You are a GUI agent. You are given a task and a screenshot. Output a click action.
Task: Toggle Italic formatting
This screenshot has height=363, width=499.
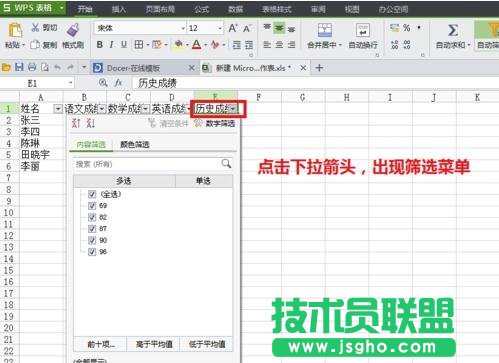coord(112,44)
